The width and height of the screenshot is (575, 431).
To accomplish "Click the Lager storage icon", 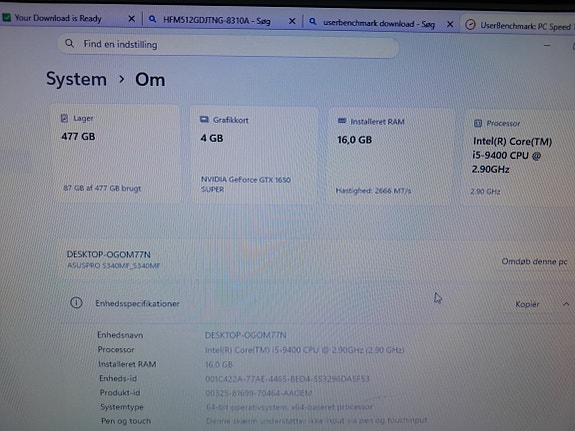I will pyautogui.click(x=64, y=118).
